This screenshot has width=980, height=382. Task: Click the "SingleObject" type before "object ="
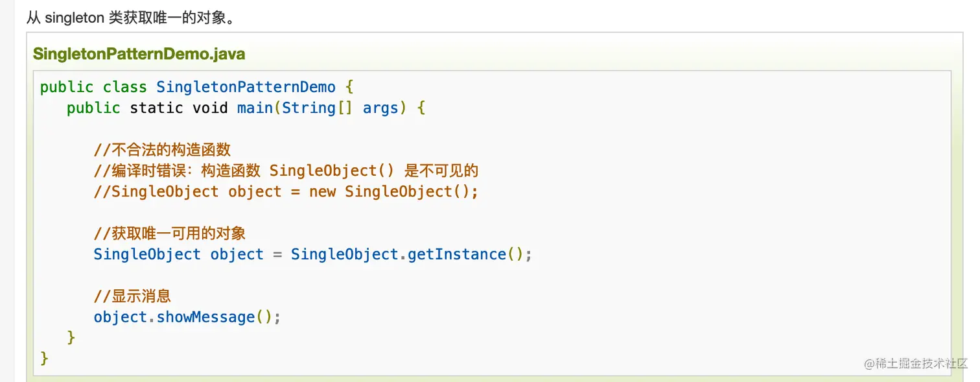tap(147, 254)
